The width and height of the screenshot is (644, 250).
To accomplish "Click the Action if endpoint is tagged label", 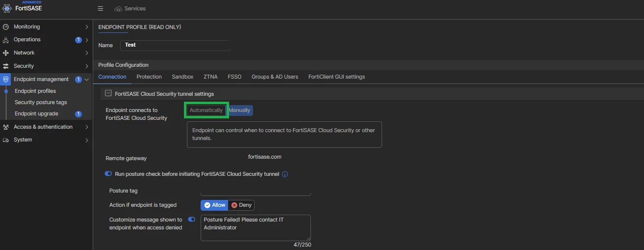I will pos(143,205).
